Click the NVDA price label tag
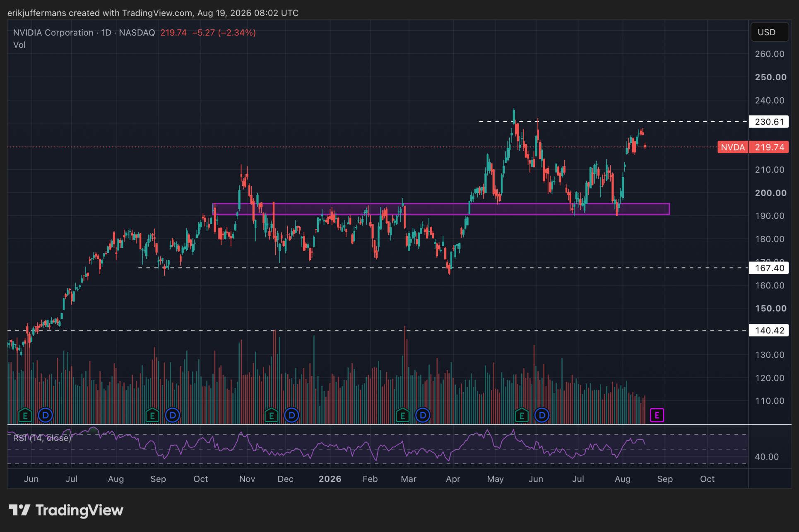This screenshot has height=532, width=799. [733, 147]
